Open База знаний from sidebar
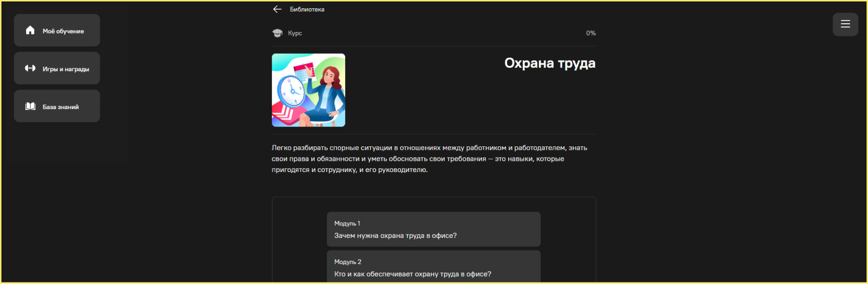 (57, 106)
